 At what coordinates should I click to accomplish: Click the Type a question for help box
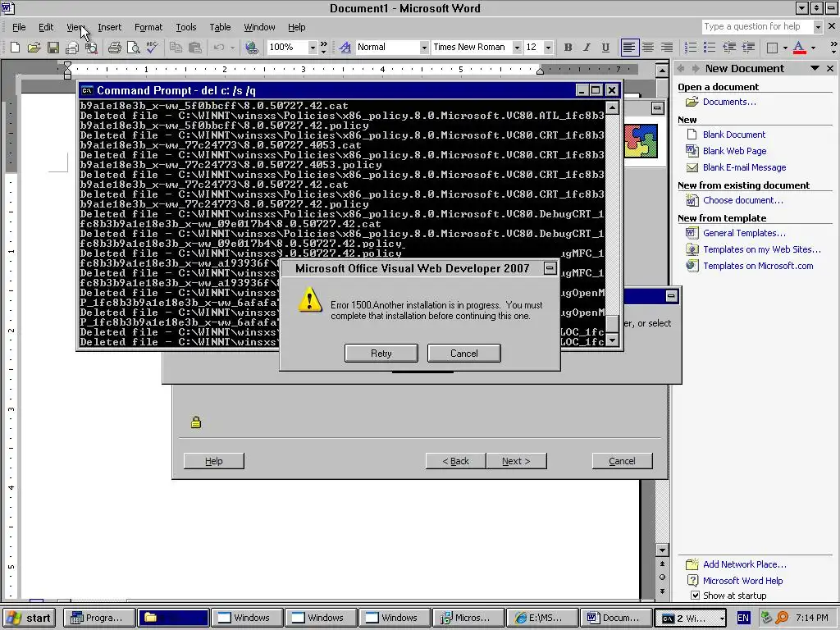pyautogui.click(x=757, y=27)
